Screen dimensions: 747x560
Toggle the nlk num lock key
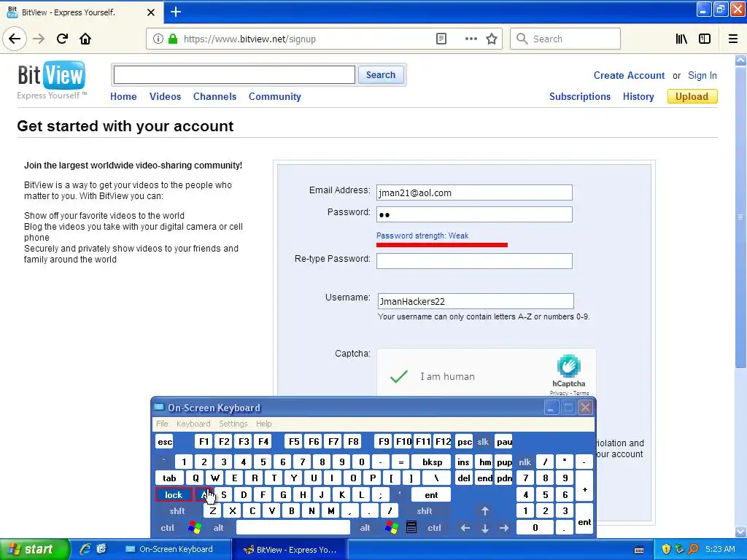click(525, 462)
